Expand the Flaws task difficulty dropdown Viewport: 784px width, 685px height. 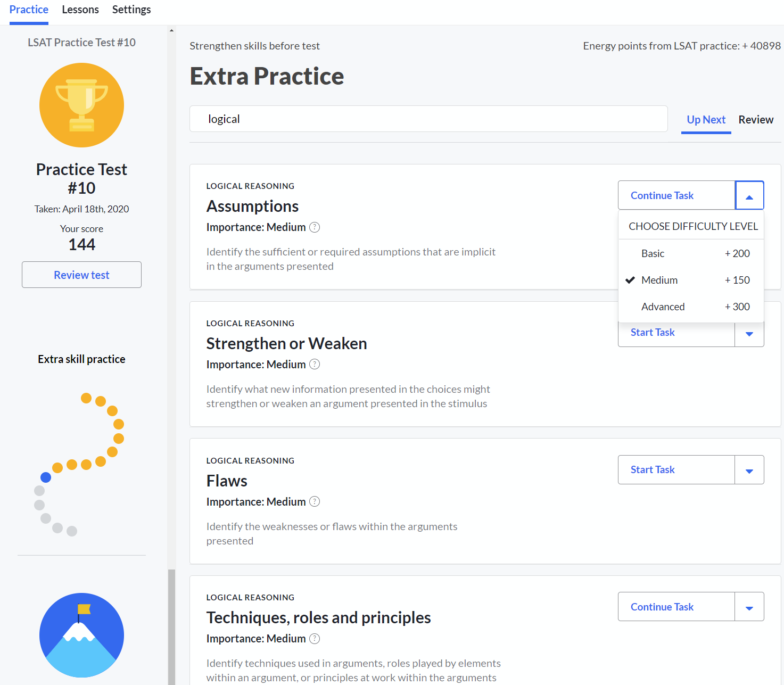749,470
